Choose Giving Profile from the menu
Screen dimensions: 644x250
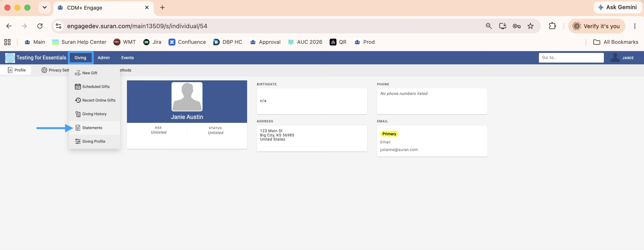(94, 141)
